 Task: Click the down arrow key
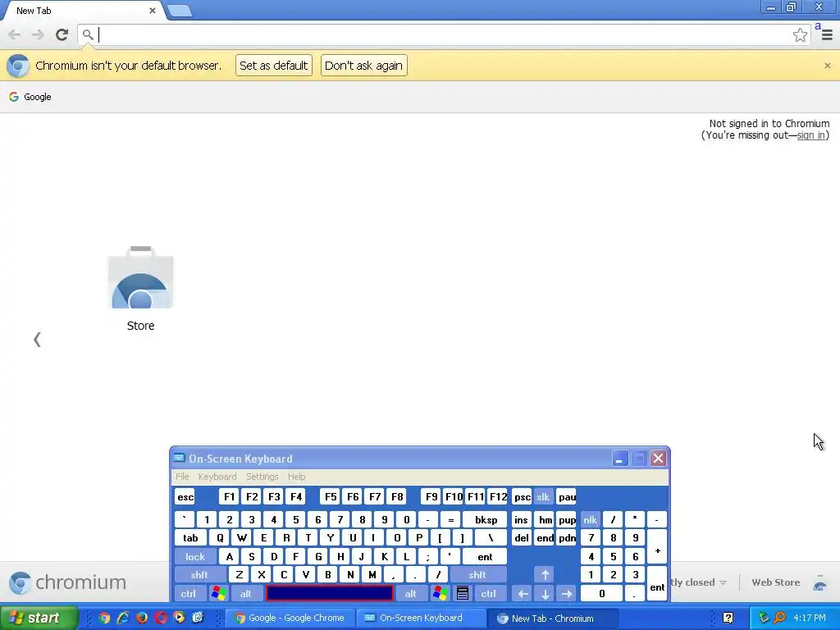pos(545,594)
